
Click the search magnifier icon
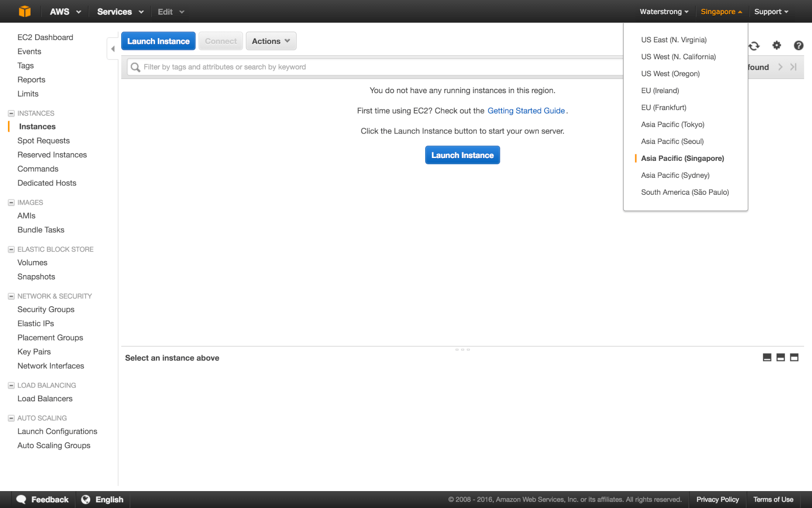click(135, 67)
